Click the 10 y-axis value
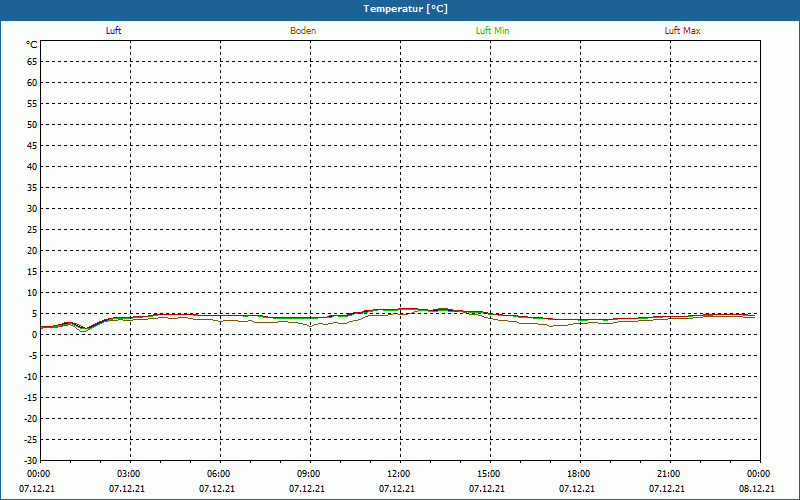This screenshot has width=800, height=500. coord(32,293)
